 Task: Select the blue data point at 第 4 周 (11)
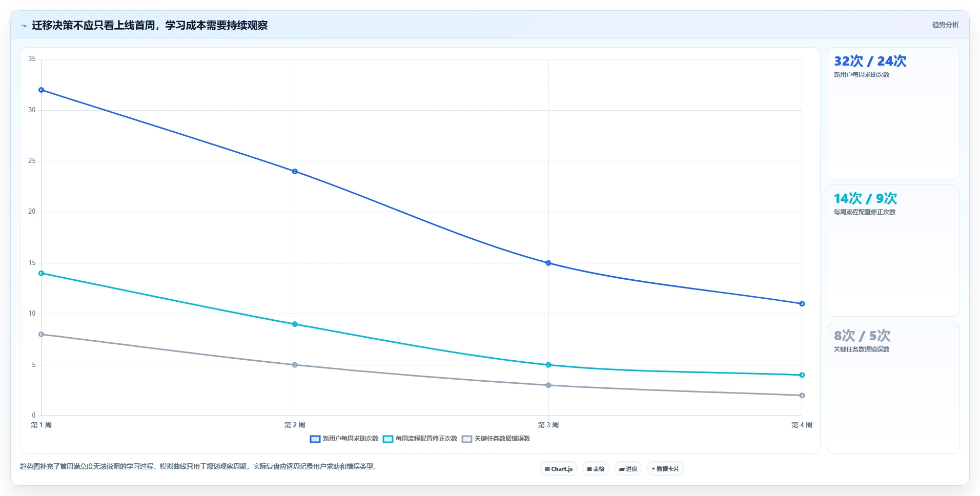[802, 304]
